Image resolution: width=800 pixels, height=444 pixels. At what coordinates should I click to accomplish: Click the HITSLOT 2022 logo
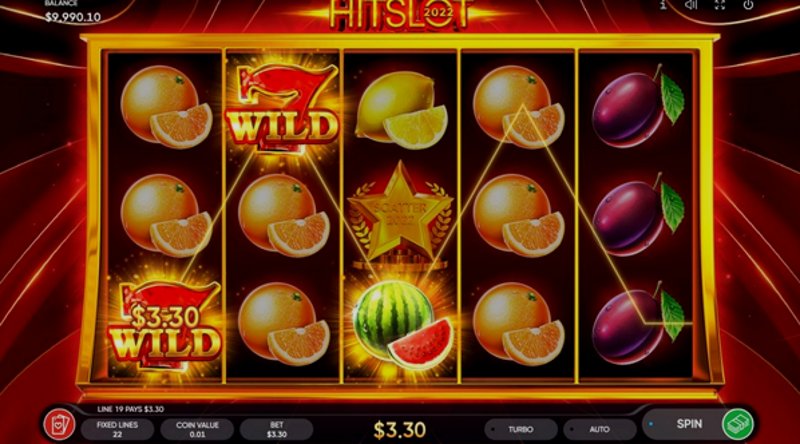tap(399, 13)
